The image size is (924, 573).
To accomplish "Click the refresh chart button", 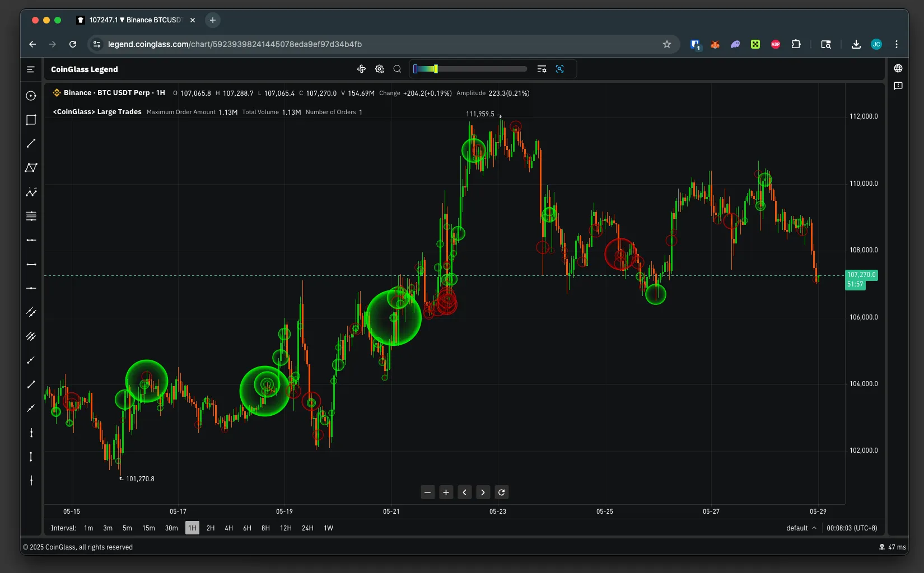I will (501, 492).
